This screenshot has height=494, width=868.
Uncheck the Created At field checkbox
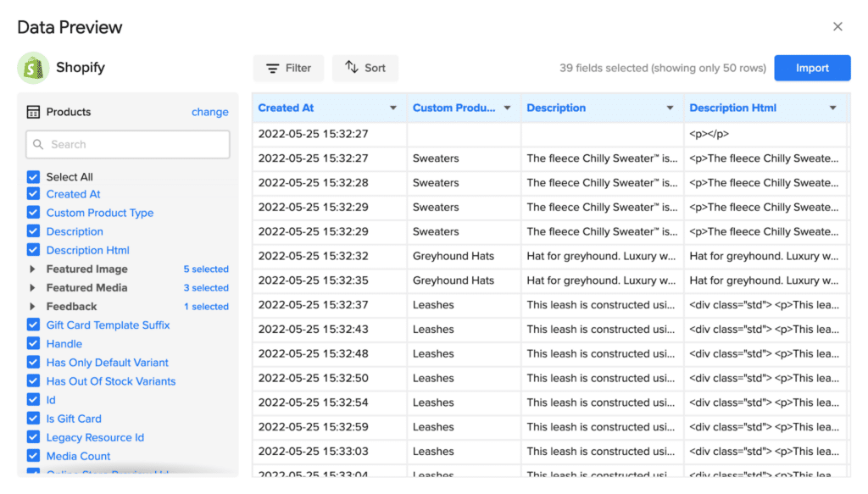point(34,194)
